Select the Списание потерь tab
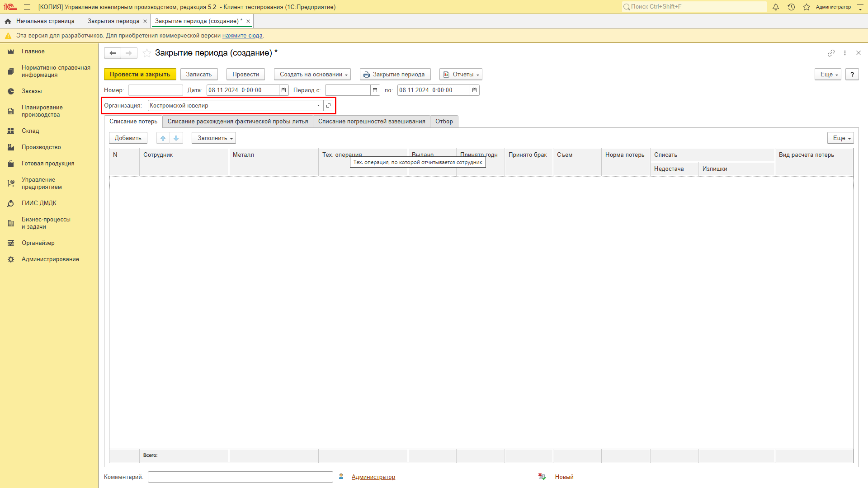 pyautogui.click(x=133, y=122)
